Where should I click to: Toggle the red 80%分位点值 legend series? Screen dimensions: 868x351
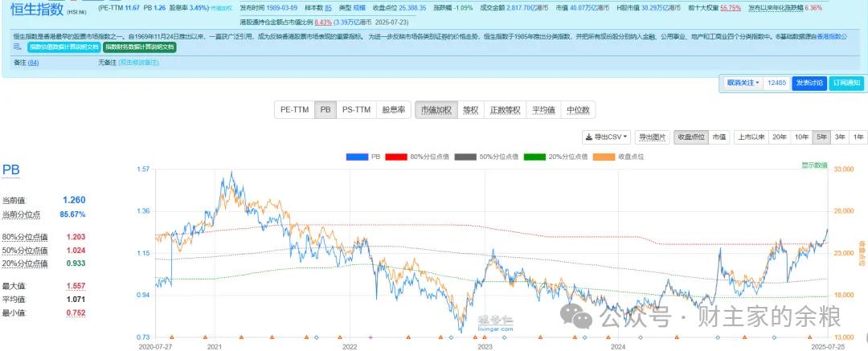[x=417, y=157]
